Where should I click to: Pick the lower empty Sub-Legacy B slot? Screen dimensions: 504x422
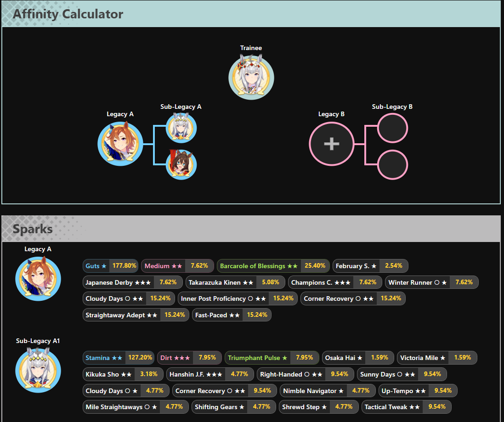tap(392, 164)
